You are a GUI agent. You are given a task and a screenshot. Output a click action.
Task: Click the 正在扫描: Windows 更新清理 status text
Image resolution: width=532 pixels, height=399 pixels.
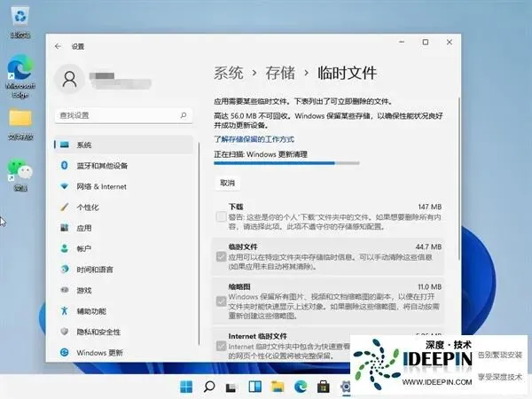point(260,154)
